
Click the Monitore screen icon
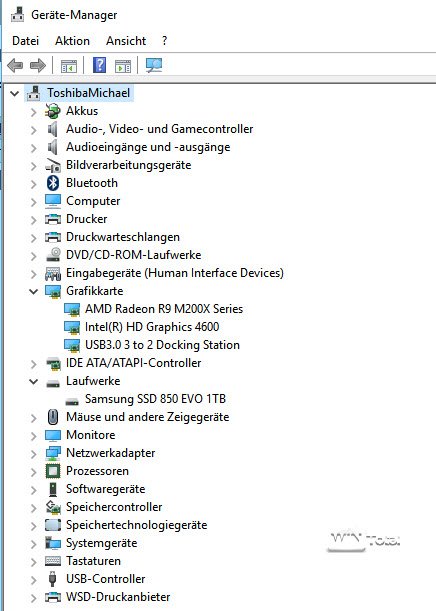(53, 435)
